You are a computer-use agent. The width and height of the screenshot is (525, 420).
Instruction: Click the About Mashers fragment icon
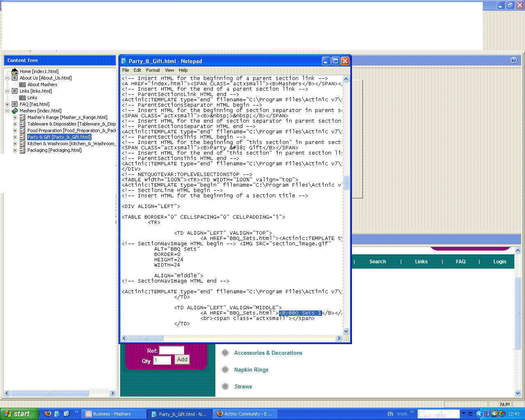point(23,84)
